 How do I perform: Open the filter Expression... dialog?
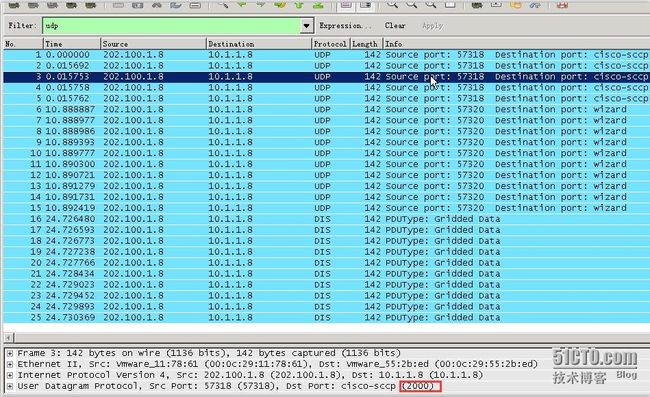(x=345, y=26)
